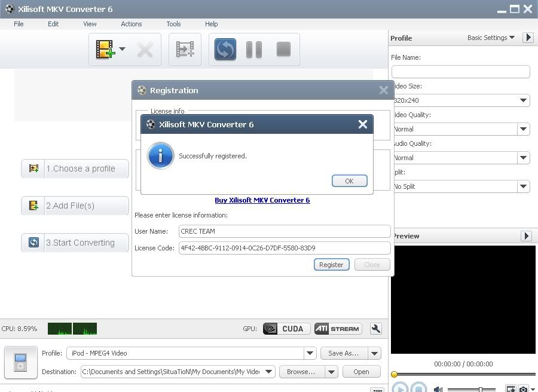Click the File Name input field
The width and height of the screenshot is (538, 392).
[460, 72]
